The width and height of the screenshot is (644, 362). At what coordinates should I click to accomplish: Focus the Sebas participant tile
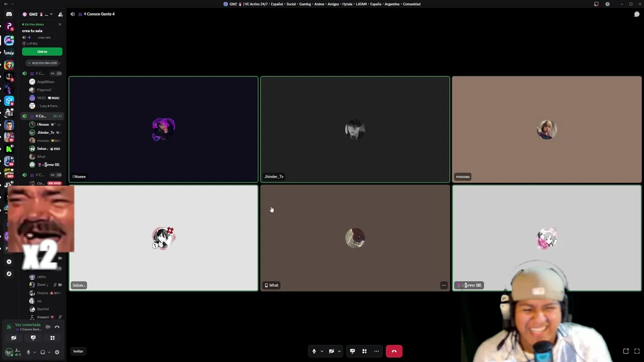pyautogui.click(x=164, y=238)
